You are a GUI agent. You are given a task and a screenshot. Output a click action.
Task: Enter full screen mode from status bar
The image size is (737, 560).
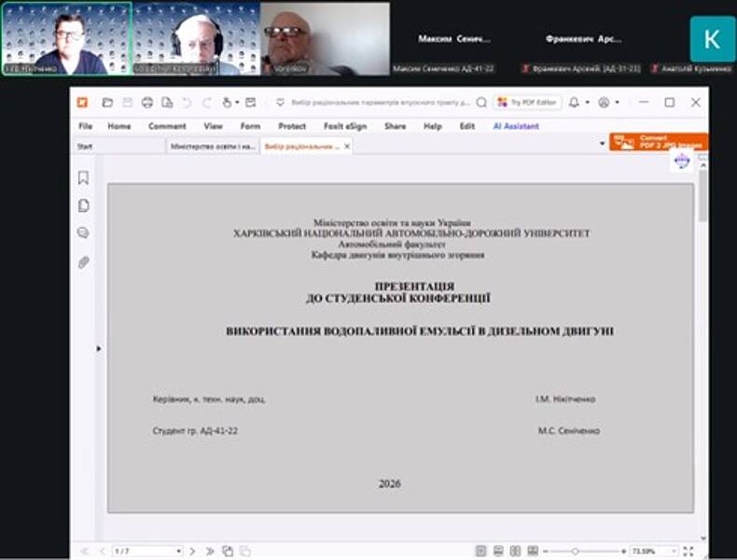coord(688,552)
